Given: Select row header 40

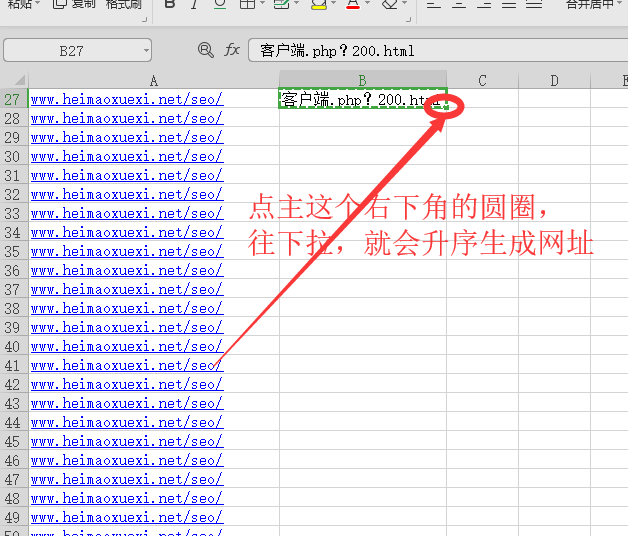Looking at the screenshot, I should (x=12, y=347).
